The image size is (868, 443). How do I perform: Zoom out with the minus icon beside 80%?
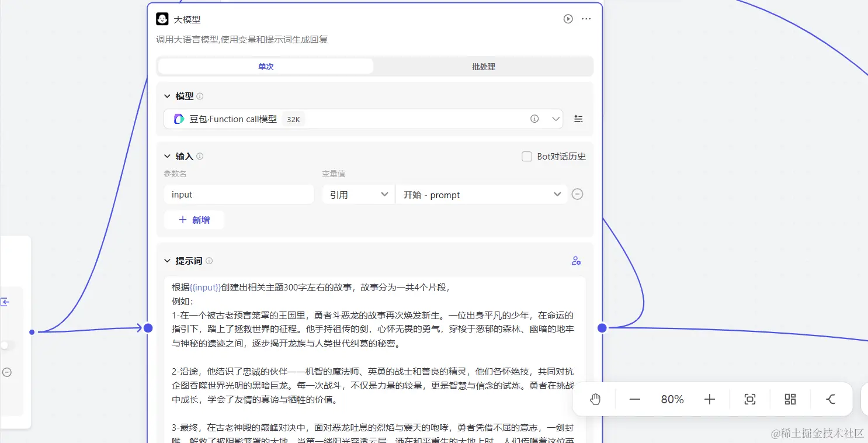(x=635, y=399)
